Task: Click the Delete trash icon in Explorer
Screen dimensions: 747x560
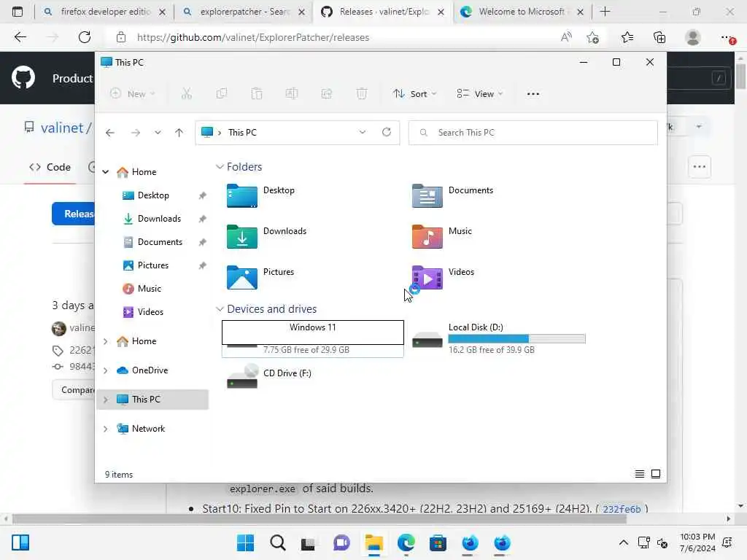Action: coord(362,94)
